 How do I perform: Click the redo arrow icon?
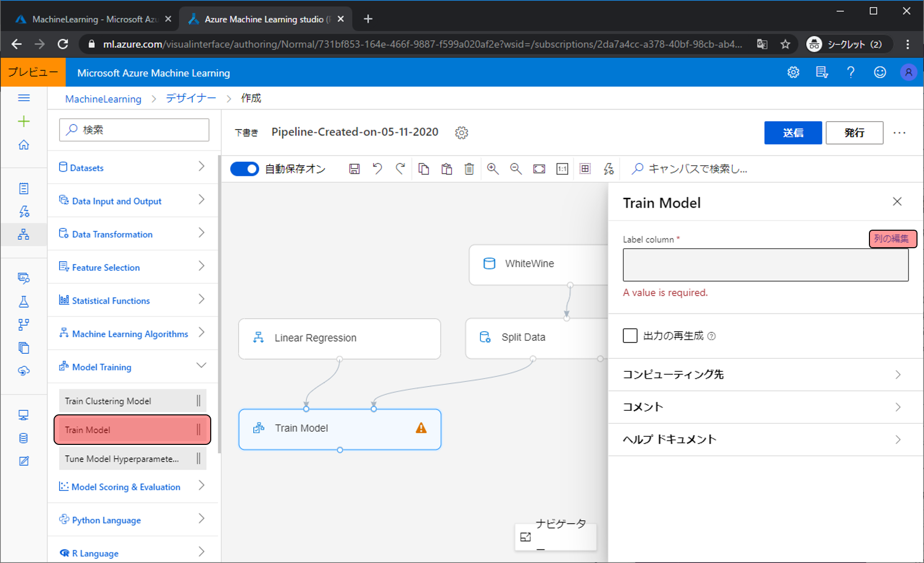click(x=400, y=169)
